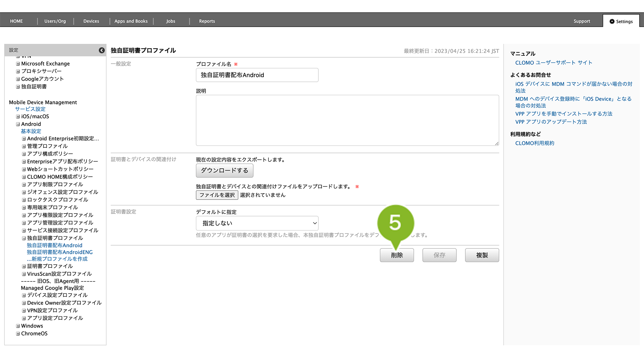Viewport: 644px width, 362px height.
Task: Click the 複製 duplicate button
Action: coord(482,255)
